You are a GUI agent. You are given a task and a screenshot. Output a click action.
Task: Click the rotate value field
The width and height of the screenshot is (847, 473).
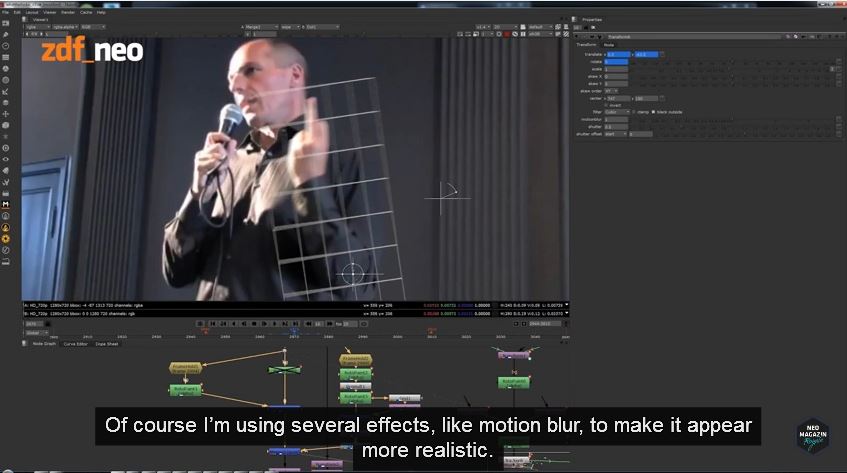pos(615,61)
